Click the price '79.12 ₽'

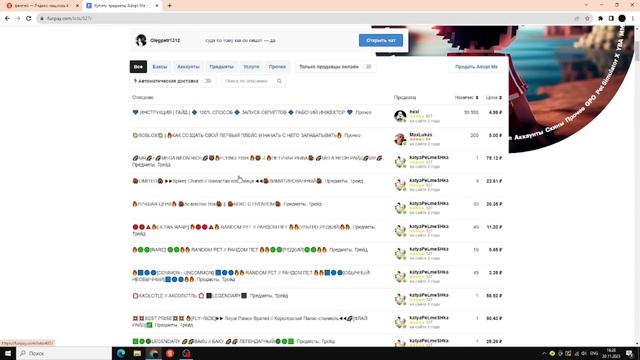(494, 158)
